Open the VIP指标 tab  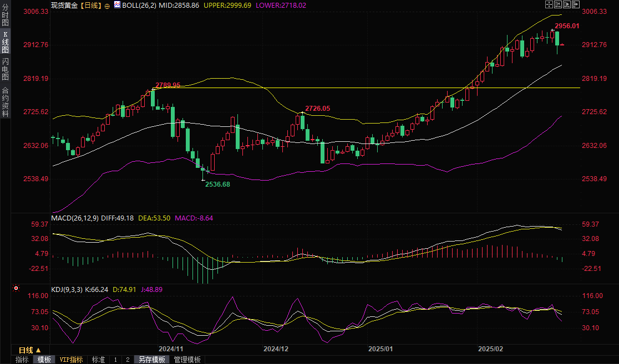[x=71, y=360]
